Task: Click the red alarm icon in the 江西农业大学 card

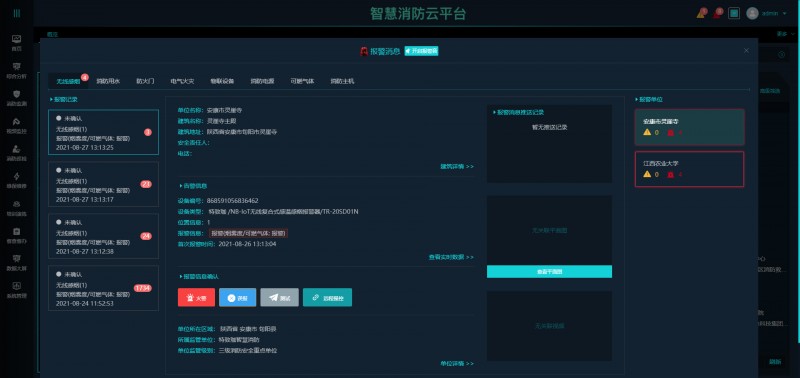Action: point(671,174)
